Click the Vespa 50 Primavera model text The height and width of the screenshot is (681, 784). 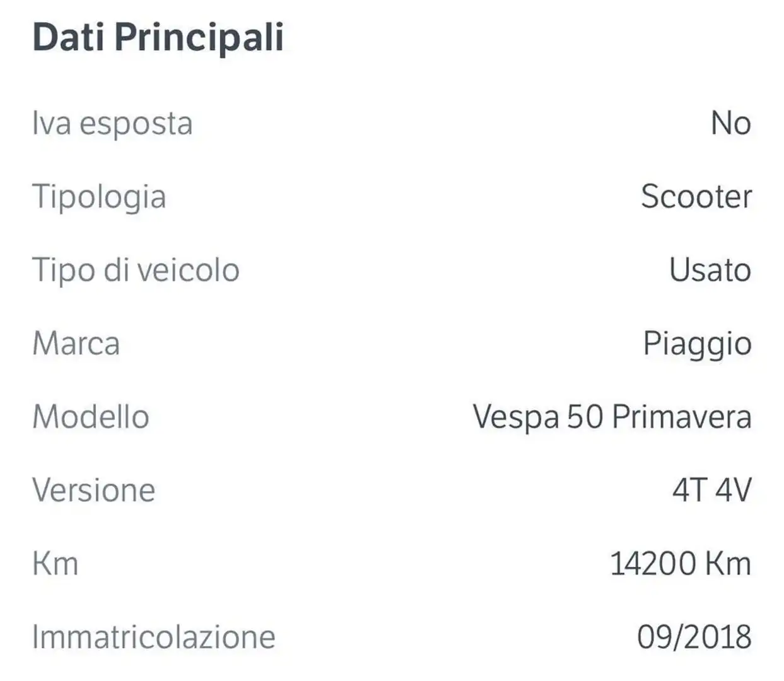click(x=612, y=418)
